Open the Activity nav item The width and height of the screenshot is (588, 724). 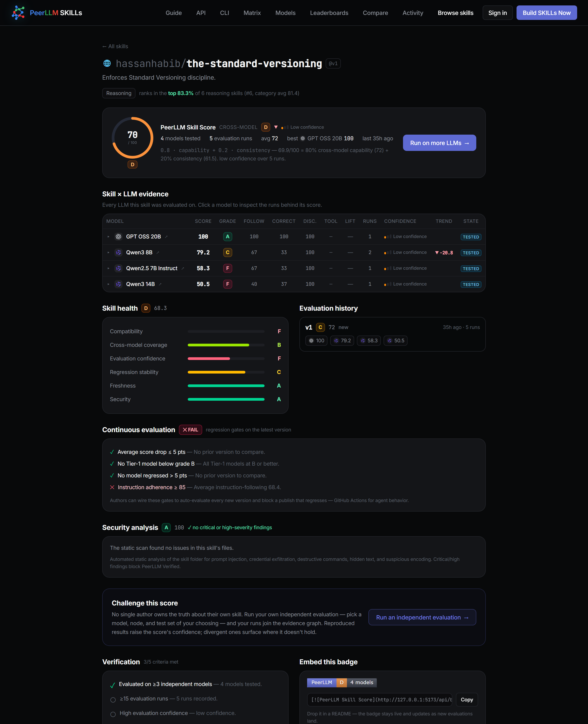pos(413,13)
